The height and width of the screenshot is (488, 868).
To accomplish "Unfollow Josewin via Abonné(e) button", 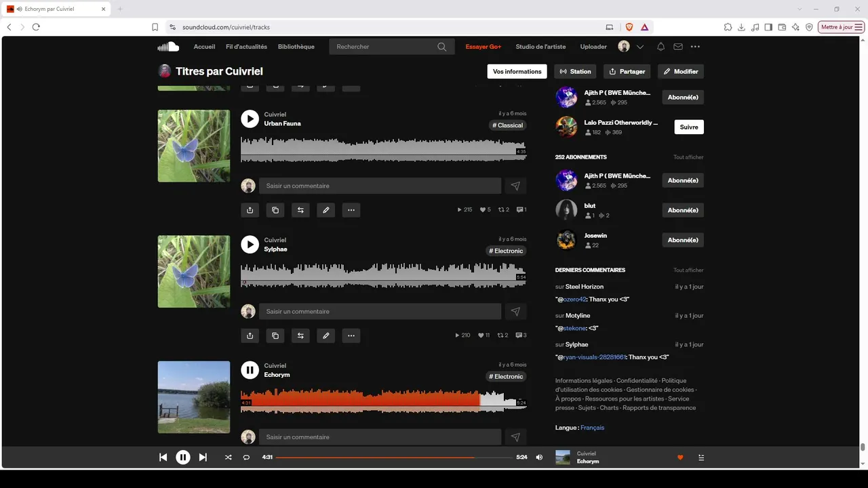I will (683, 240).
